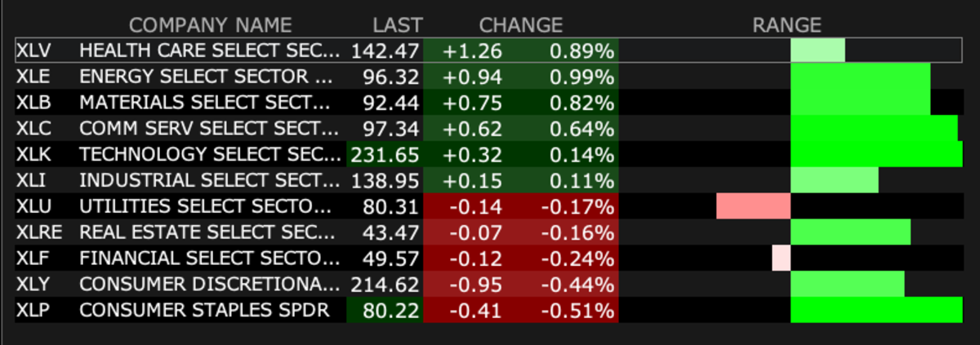Click the XLK last price 231.65
Screen dimensions: 980x345
coord(386,155)
